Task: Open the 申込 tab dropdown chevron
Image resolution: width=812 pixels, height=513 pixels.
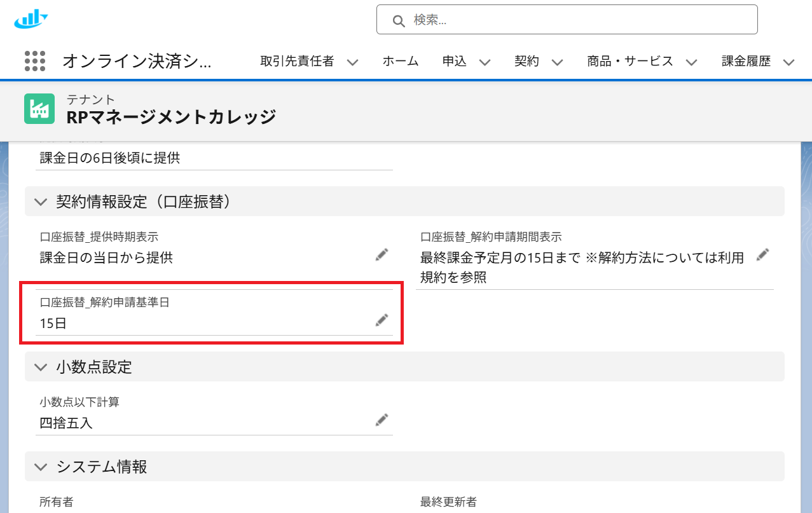Action: (485, 62)
